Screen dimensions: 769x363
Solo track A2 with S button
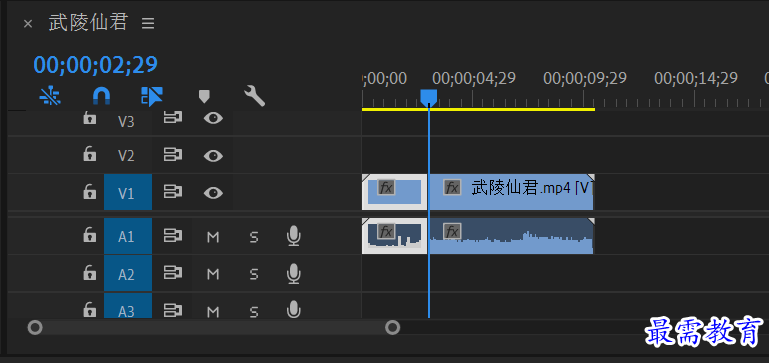tap(254, 275)
